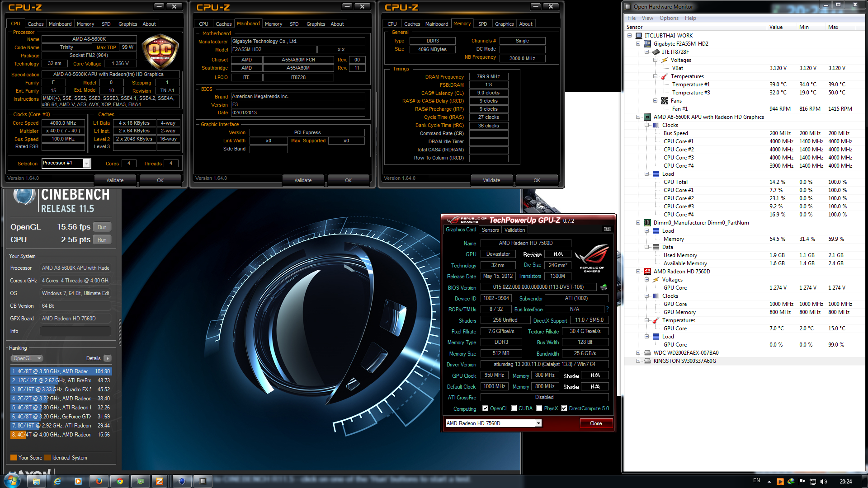
Task: Click the BIOS save chip icon
Action: coord(603,287)
